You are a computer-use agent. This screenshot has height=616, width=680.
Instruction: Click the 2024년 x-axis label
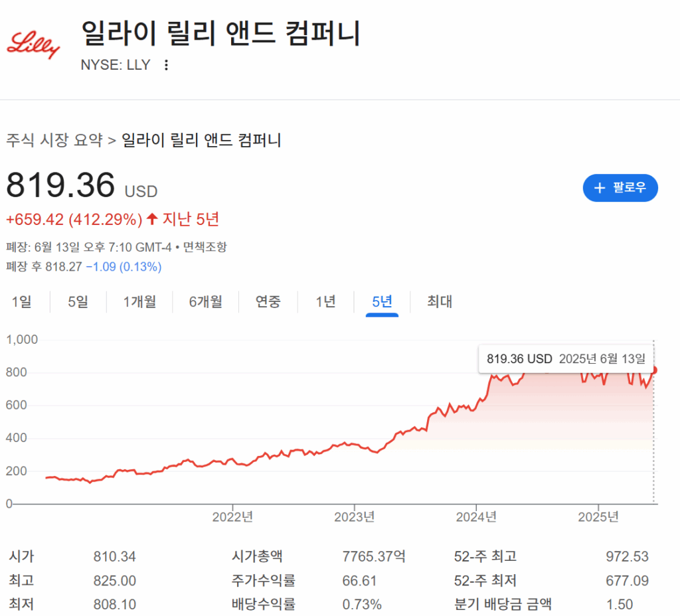(x=476, y=516)
